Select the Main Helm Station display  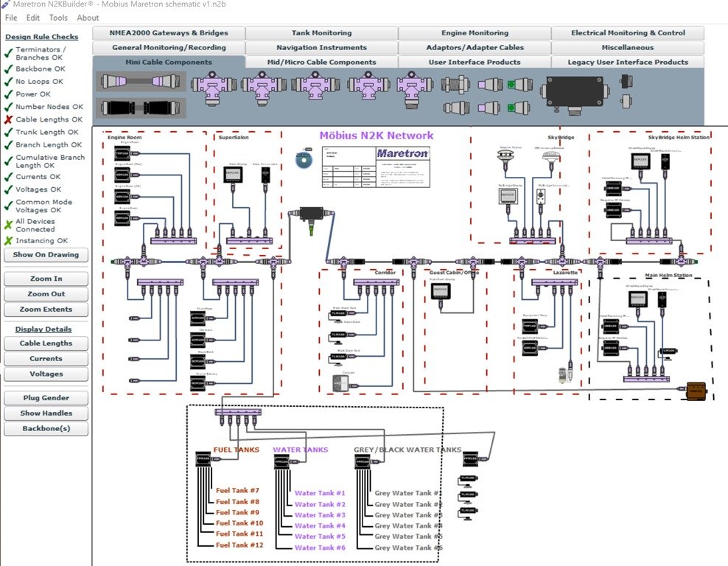point(637,298)
